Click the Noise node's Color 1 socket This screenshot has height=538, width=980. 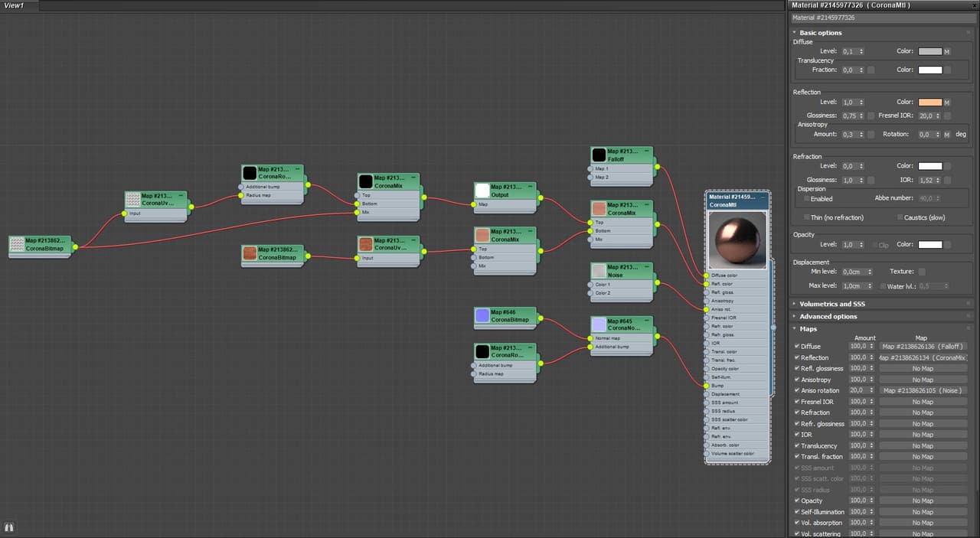(x=590, y=285)
